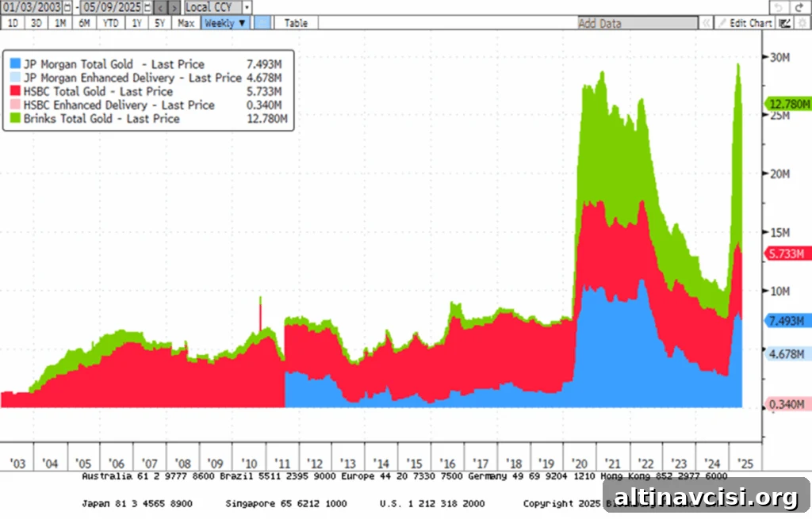This screenshot has height=519, width=812.
Task: Click the '03 x-axis year label
Action: (x=17, y=463)
